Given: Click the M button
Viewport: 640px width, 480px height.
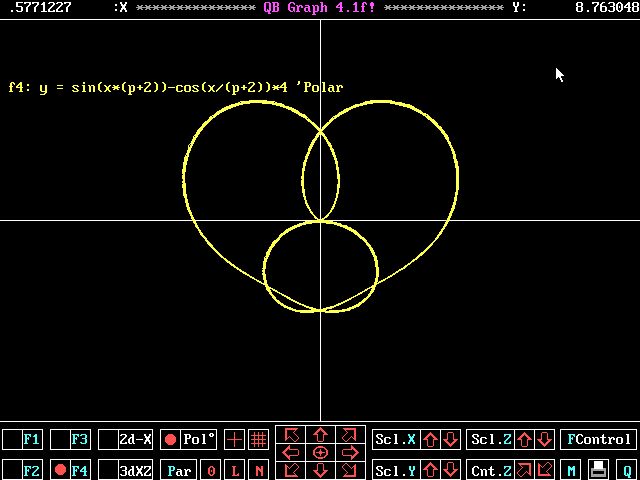Looking at the screenshot, I should 571,470.
